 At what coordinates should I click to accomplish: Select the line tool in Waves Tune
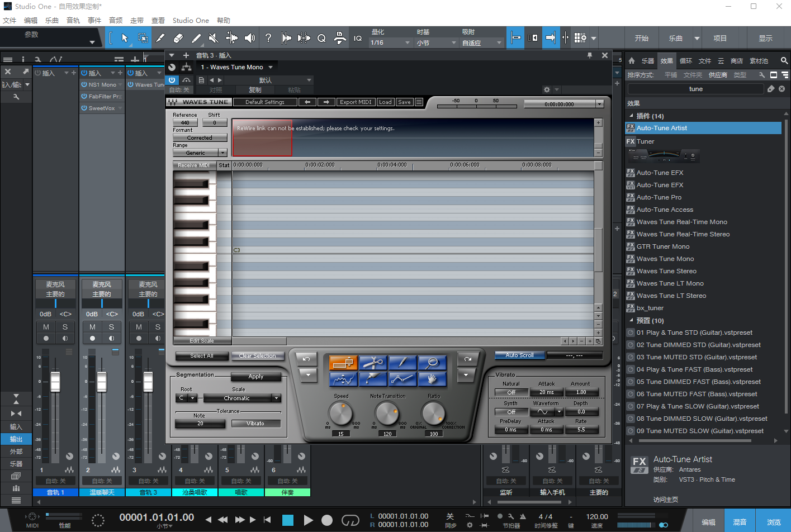402,379
